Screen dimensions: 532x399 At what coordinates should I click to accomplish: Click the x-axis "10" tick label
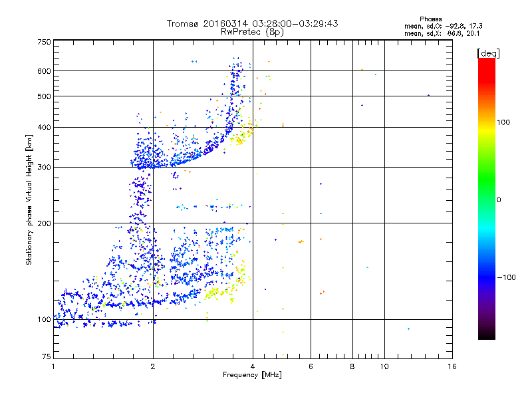[384, 366]
